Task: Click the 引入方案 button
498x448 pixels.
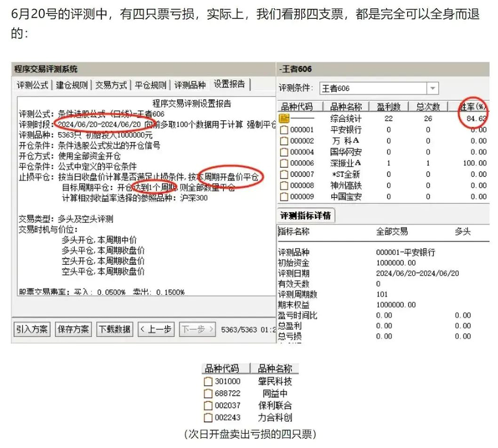Action: (x=32, y=329)
